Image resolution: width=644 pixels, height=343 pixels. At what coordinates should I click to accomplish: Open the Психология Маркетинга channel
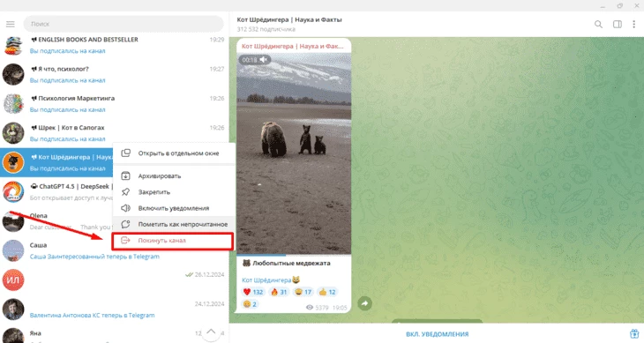pyautogui.click(x=114, y=104)
